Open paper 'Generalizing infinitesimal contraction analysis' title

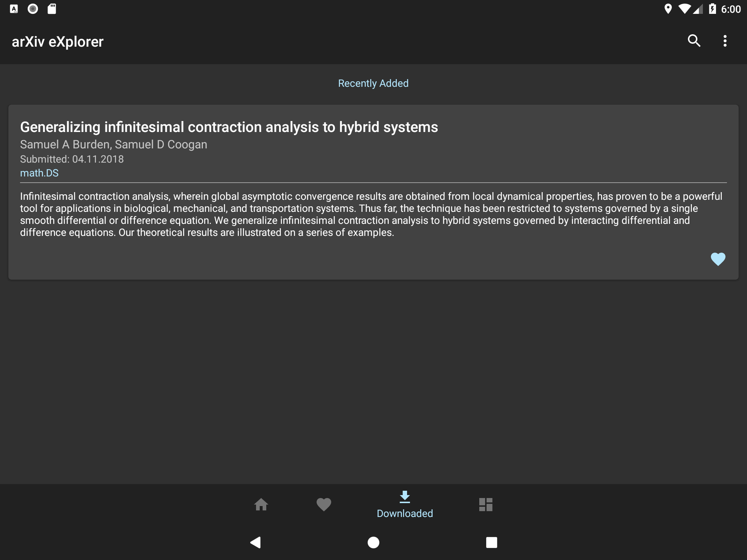tap(229, 127)
